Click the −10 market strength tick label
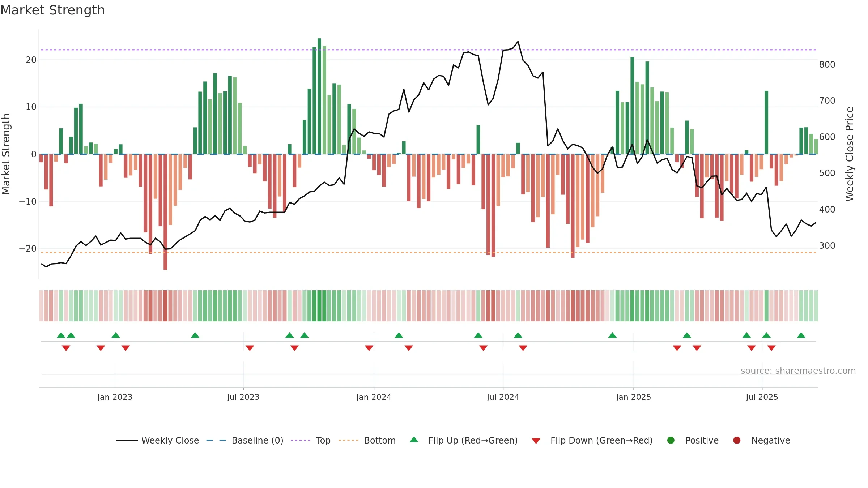 (x=28, y=201)
